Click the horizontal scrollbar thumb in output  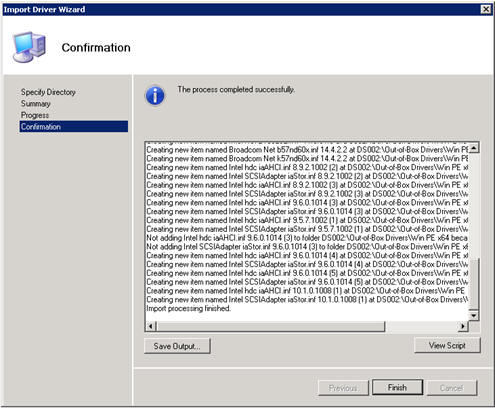click(270, 326)
